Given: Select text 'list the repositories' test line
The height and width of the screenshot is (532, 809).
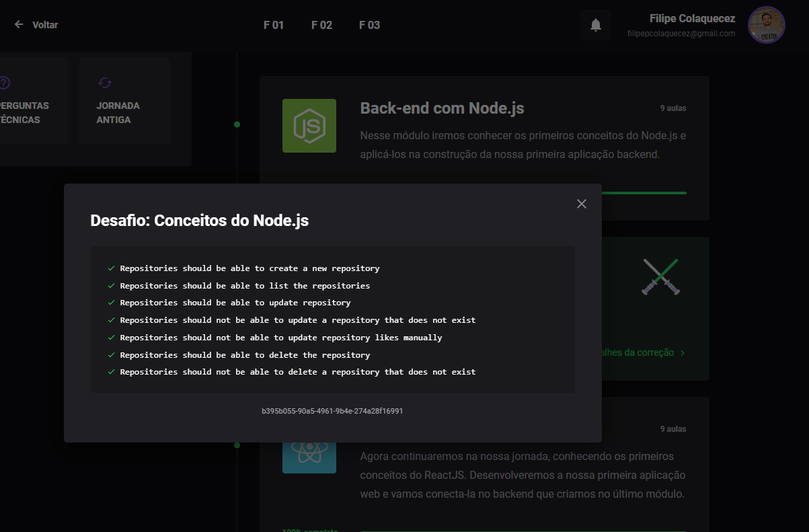Looking at the screenshot, I should [245, 286].
